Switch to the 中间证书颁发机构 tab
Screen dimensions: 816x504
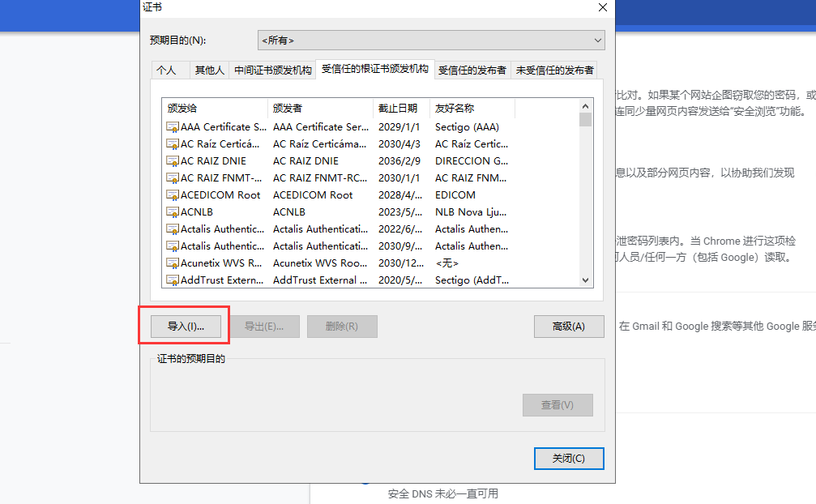pyautogui.click(x=273, y=70)
